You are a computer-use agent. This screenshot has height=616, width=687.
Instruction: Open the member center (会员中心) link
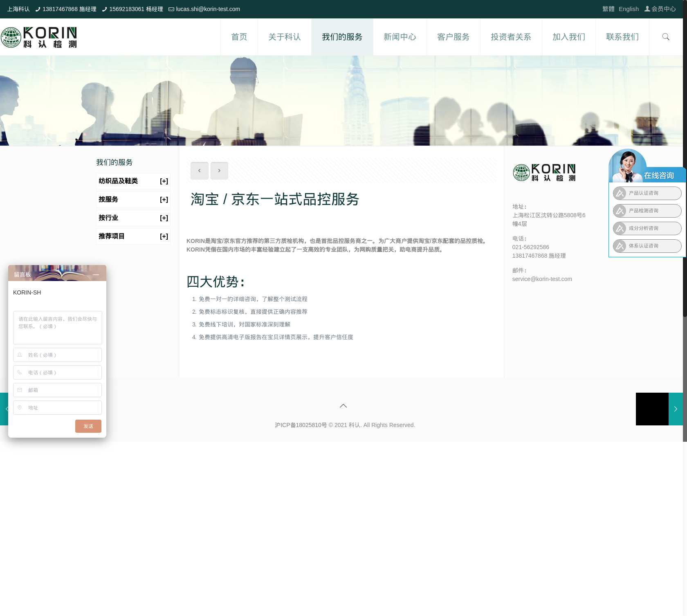coord(660,9)
